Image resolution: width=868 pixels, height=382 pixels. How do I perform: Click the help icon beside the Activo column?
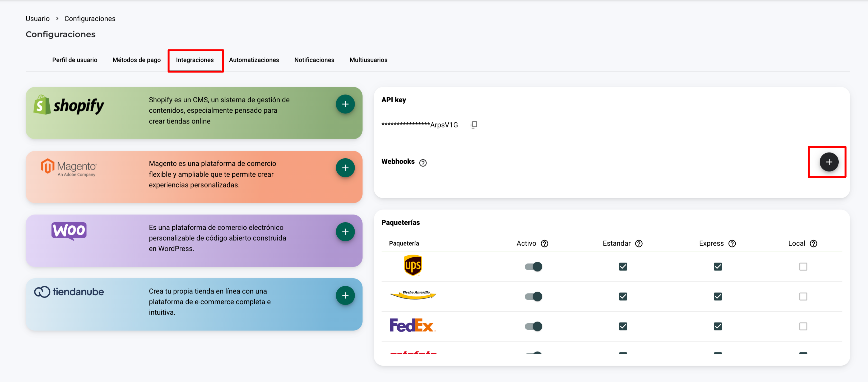[544, 243]
